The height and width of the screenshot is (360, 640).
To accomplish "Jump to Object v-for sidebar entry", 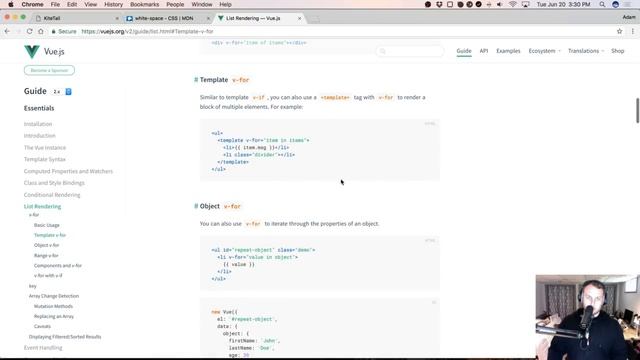I will click(47, 245).
